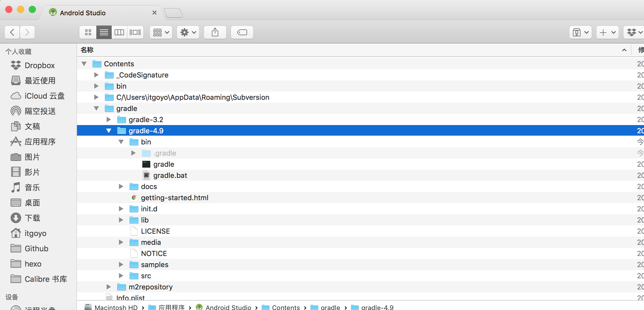Go to gradle-4.9 in path bar
This screenshot has width=644, height=310.
(x=372, y=307)
